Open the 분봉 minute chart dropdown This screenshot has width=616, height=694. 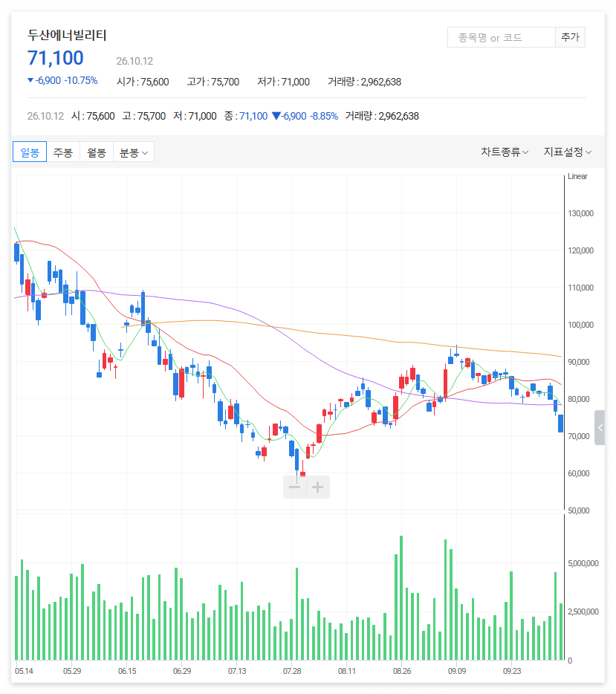pyautogui.click(x=134, y=152)
